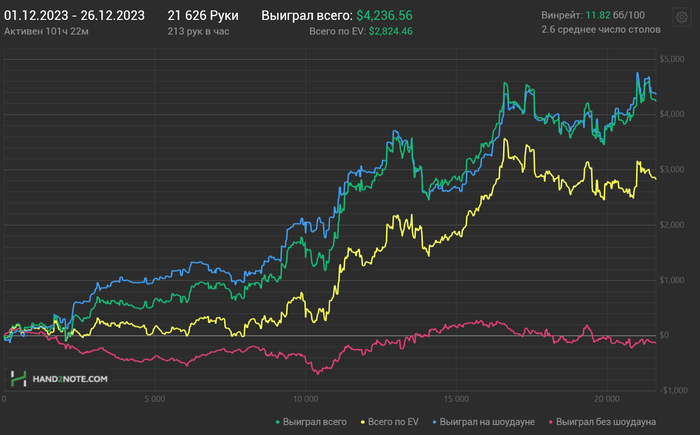Click the EV total value $2,824.46

point(391,31)
